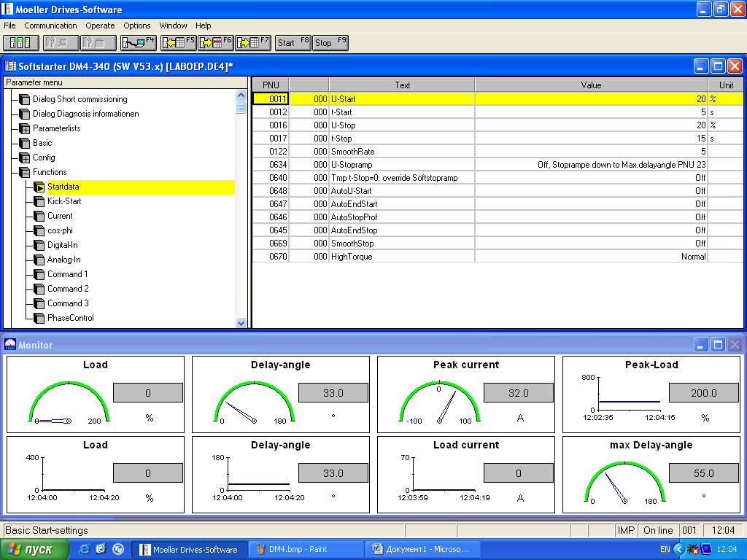Click the Kick-Start item icon
Viewport: 747px width, 560px height.
39,201
